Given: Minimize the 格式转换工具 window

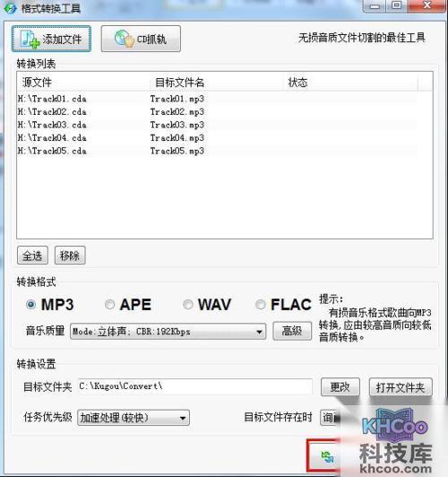Looking at the screenshot, I should coord(375,6).
